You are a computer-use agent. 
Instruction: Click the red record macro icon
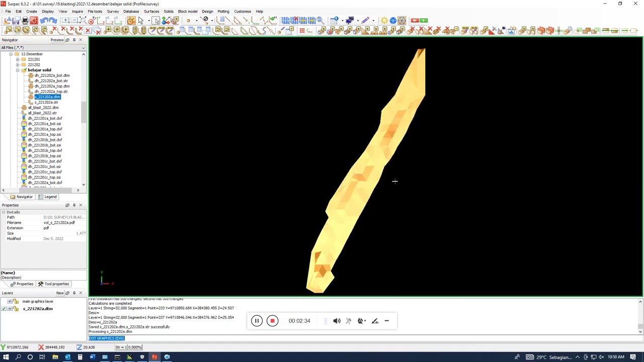coord(415,20)
